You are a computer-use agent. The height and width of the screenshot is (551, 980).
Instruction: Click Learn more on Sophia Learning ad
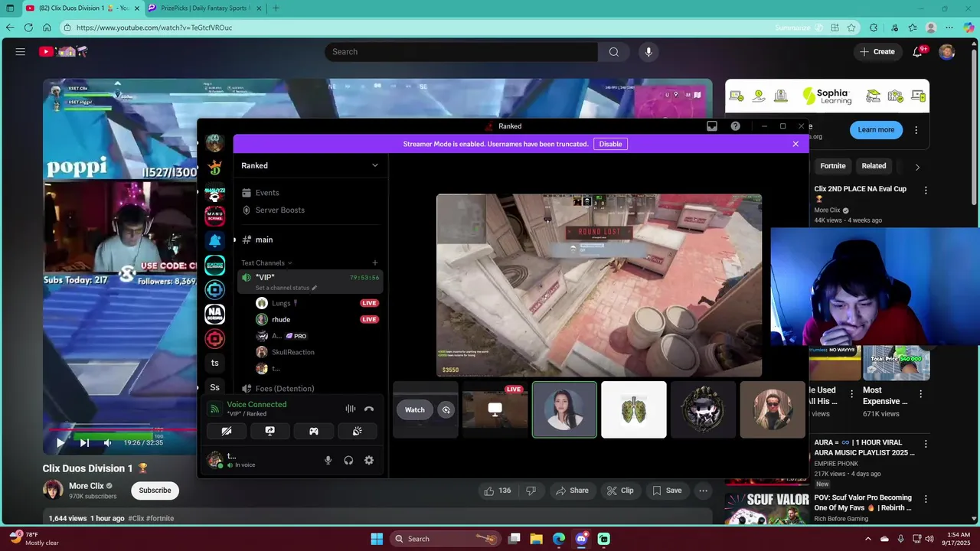click(876, 129)
